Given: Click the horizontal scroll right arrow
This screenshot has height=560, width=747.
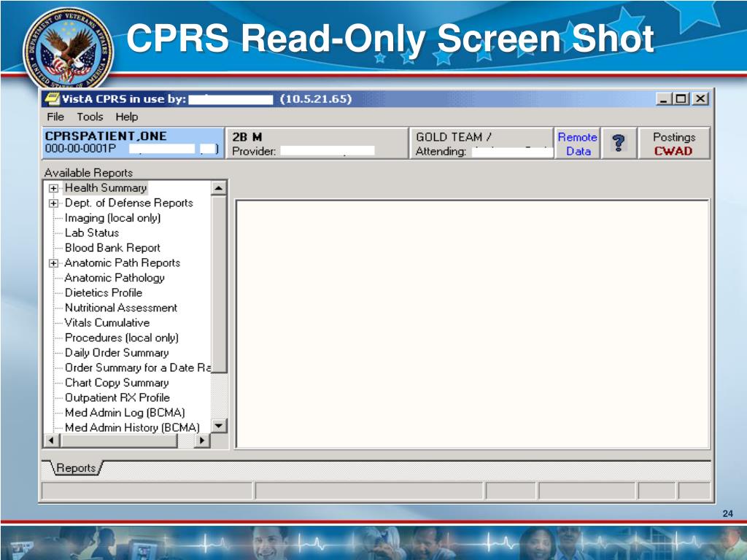Looking at the screenshot, I should coord(202,441).
